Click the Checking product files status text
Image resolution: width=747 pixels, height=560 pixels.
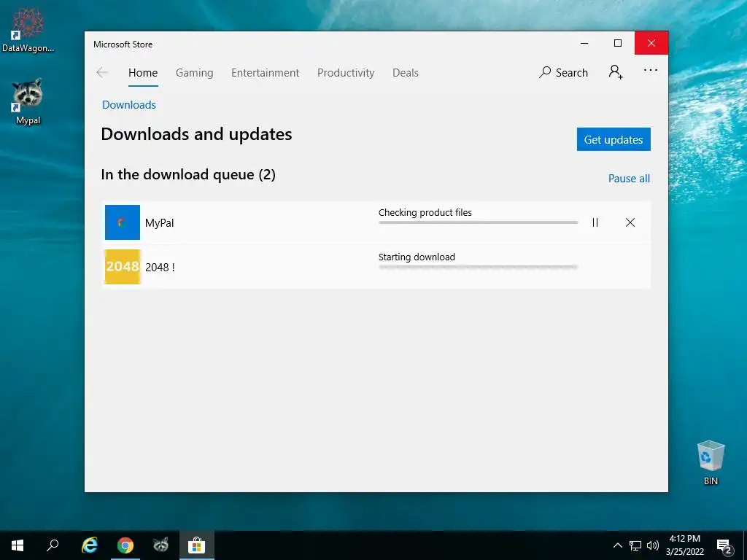tap(425, 212)
